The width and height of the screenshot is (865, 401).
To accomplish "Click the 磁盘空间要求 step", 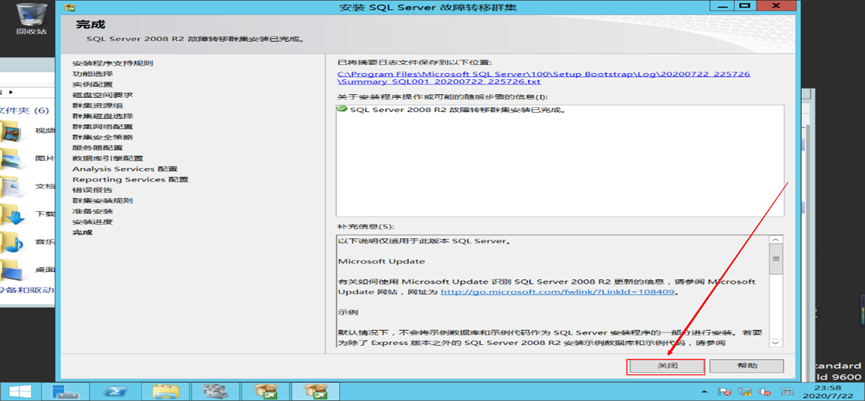I will pyautogui.click(x=103, y=95).
